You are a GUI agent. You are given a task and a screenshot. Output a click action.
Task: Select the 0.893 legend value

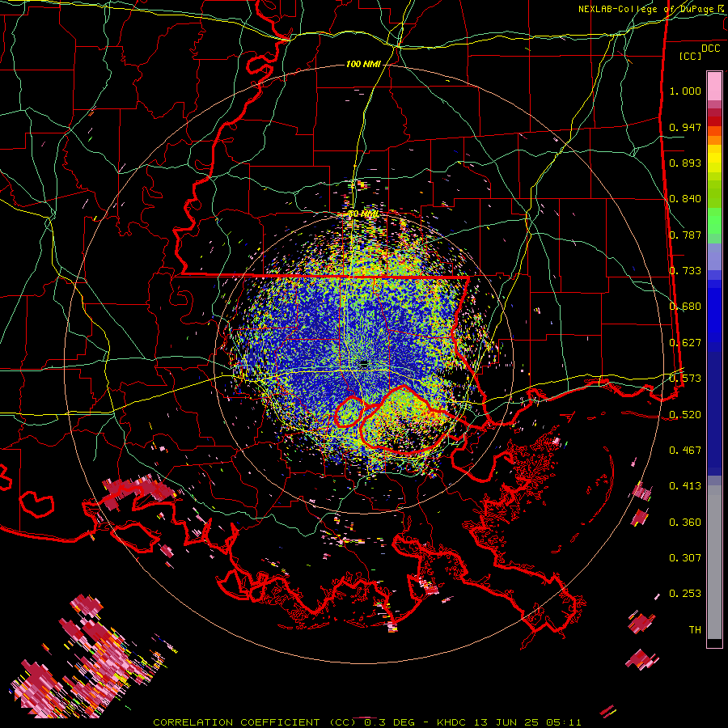point(685,163)
